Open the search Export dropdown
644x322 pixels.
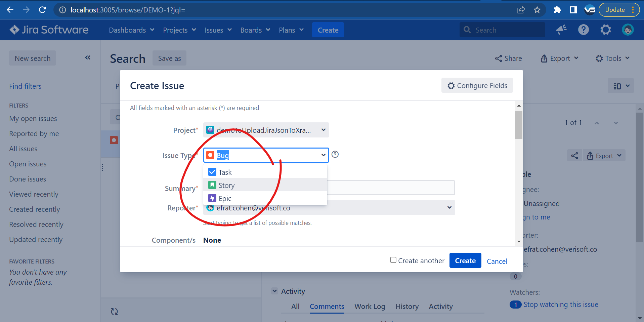pyautogui.click(x=560, y=58)
